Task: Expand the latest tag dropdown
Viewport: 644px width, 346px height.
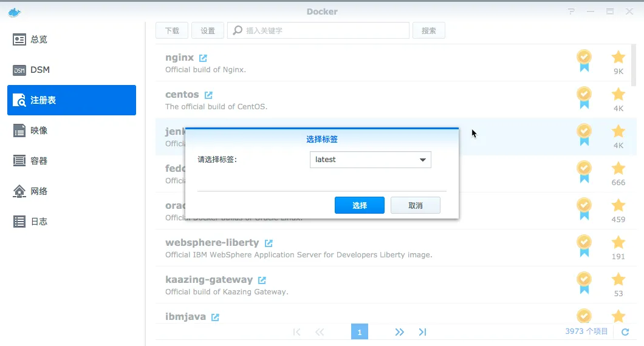Action: 422,160
